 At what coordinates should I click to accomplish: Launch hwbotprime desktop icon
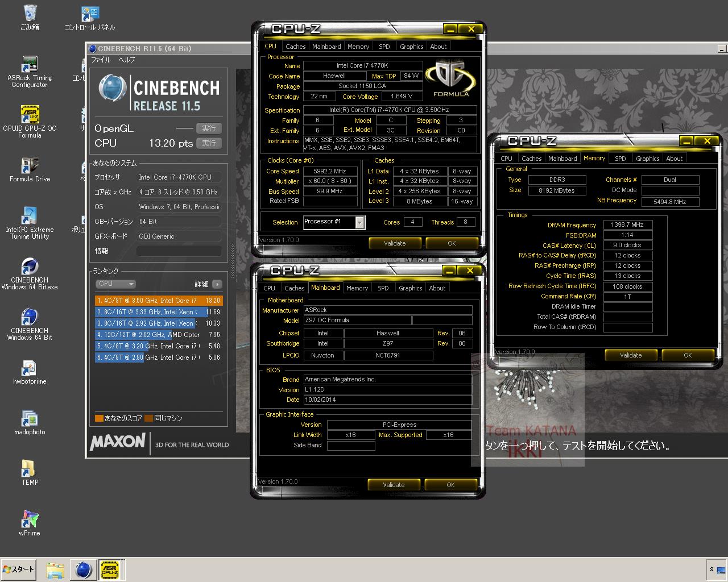(30, 371)
